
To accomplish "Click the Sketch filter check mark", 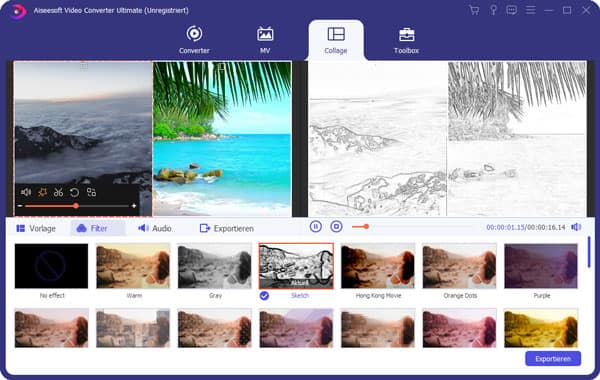I will (264, 296).
